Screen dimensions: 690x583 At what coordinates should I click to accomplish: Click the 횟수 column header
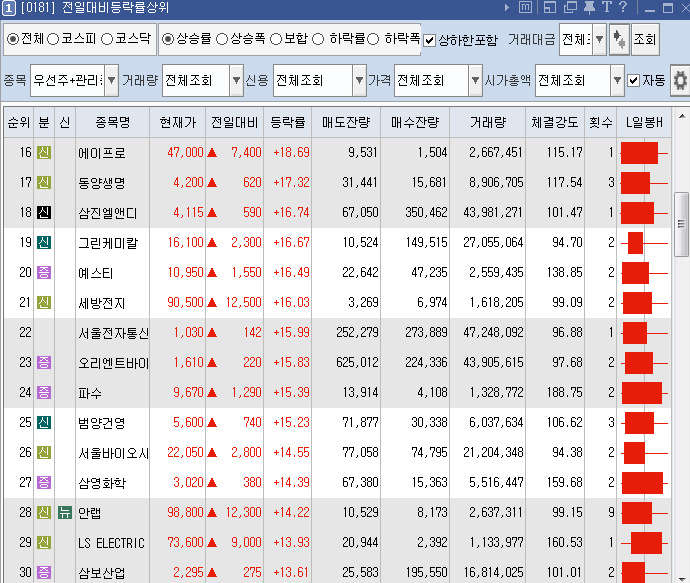point(601,122)
